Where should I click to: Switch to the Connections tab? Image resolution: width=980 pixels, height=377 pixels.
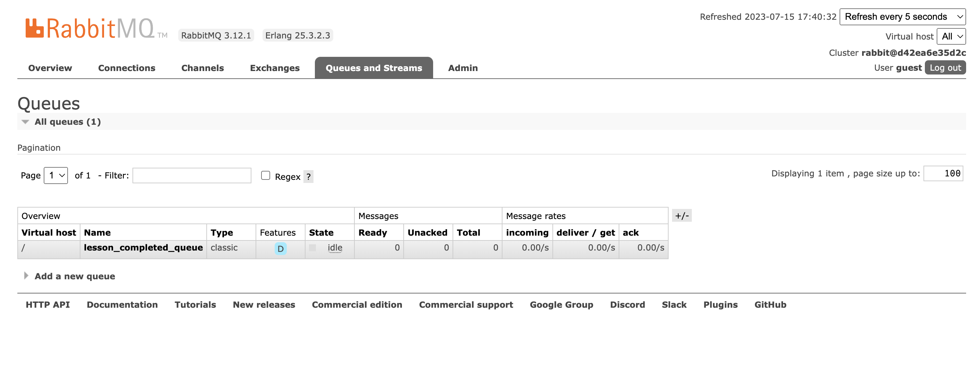tap(127, 68)
